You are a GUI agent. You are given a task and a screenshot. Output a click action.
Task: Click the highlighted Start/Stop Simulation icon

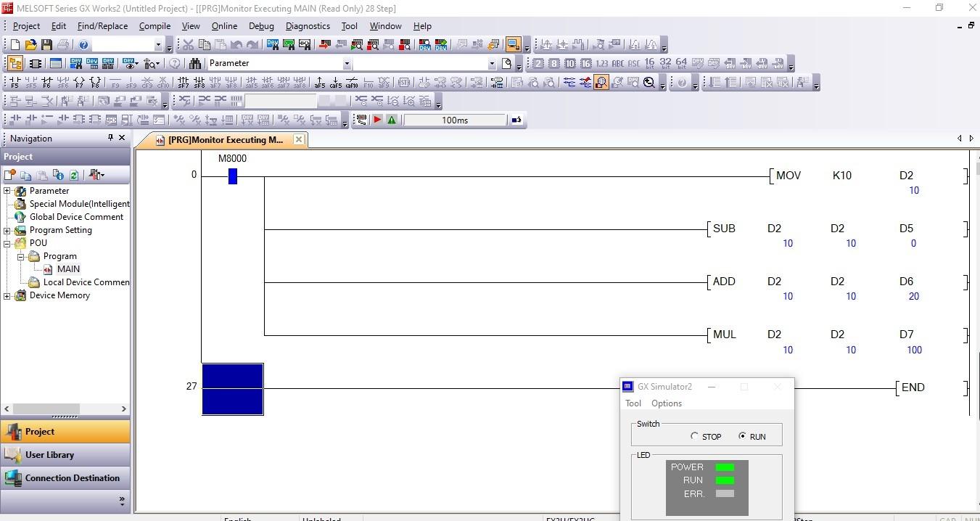pyautogui.click(x=514, y=45)
